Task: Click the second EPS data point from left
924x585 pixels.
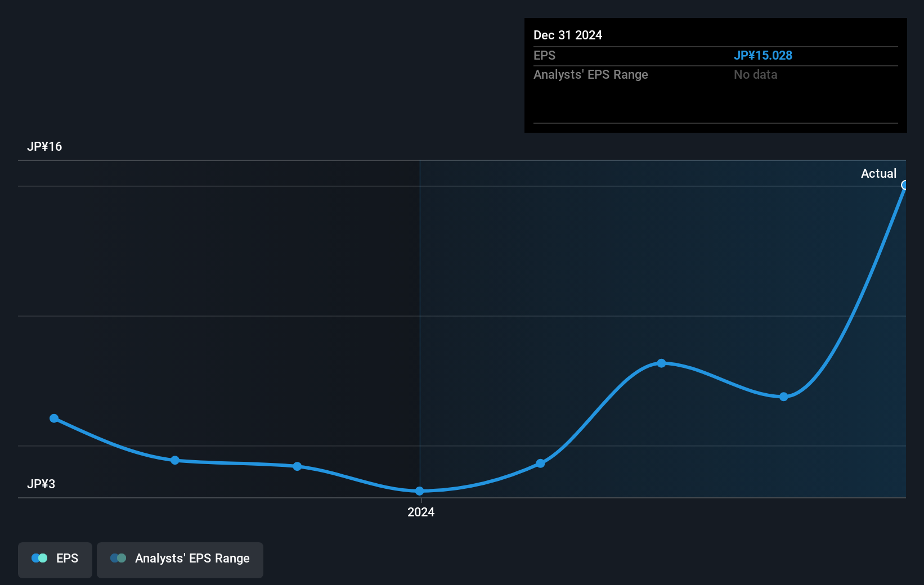Action: click(x=175, y=460)
